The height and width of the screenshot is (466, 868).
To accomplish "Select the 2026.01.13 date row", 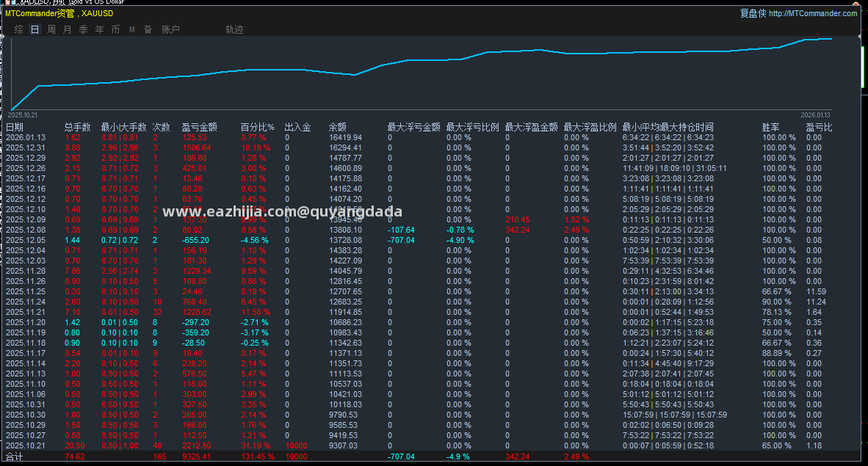I will pyautogui.click(x=26, y=138).
